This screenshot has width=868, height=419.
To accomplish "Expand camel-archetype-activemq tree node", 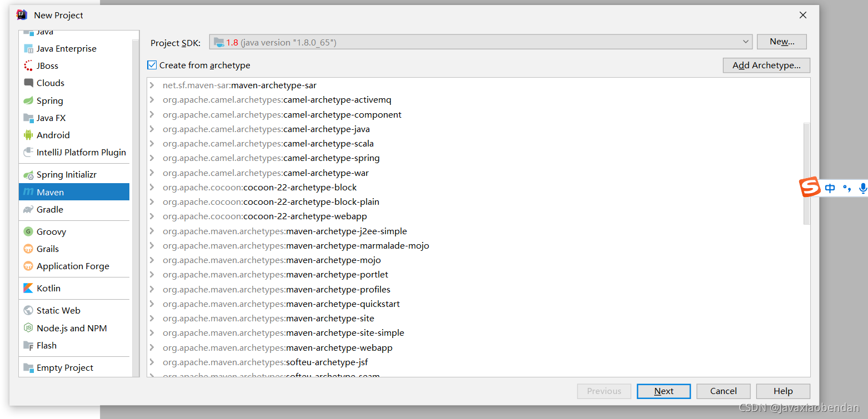I will point(152,100).
